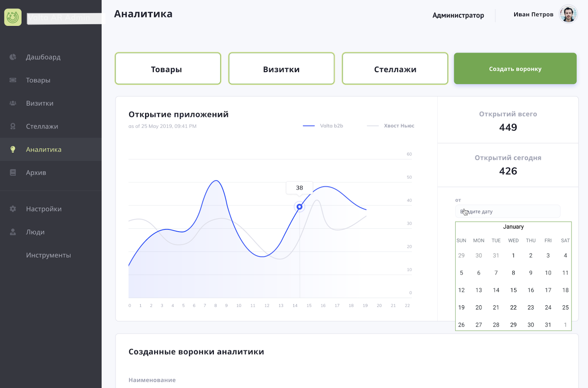The width and height of the screenshot is (588, 388).
Task: Click the Valta green logo icon
Action: pyautogui.click(x=13, y=17)
